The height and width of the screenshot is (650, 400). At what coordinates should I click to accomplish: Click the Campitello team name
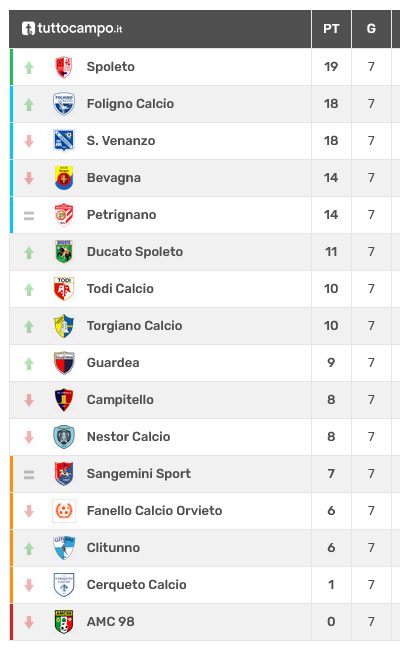(120, 400)
